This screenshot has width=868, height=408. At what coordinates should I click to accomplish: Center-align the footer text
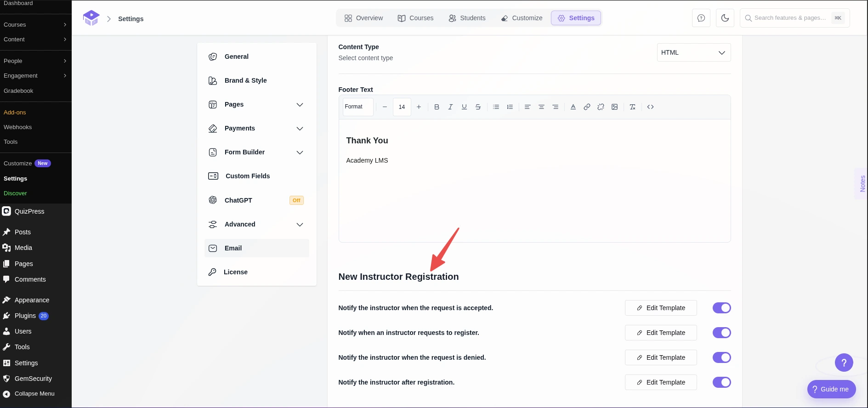tap(541, 107)
